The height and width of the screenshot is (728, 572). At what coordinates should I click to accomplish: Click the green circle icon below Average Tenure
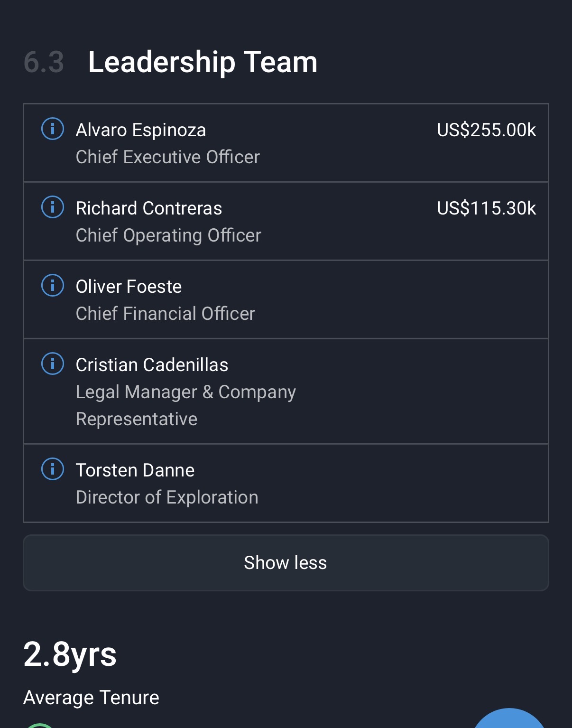click(40, 726)
